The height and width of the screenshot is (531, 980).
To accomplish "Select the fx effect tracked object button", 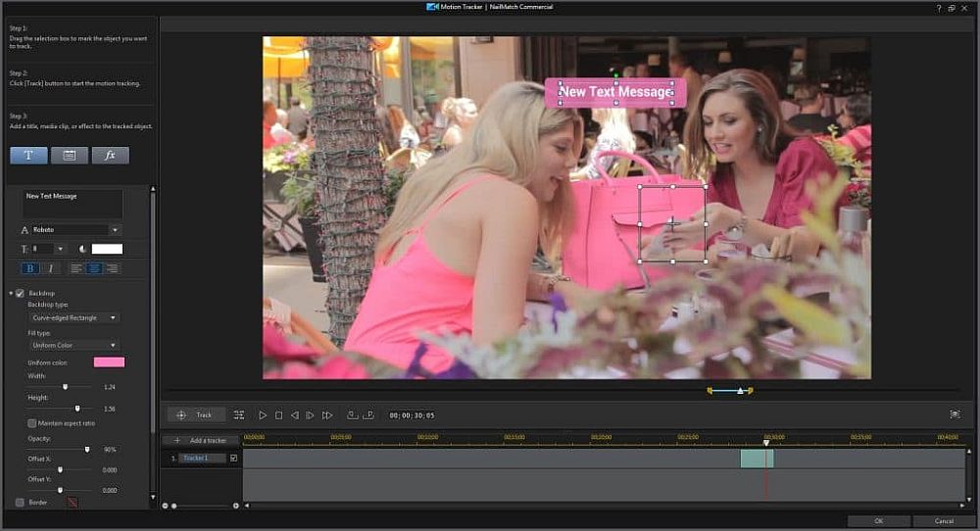I will click(111, 156).
